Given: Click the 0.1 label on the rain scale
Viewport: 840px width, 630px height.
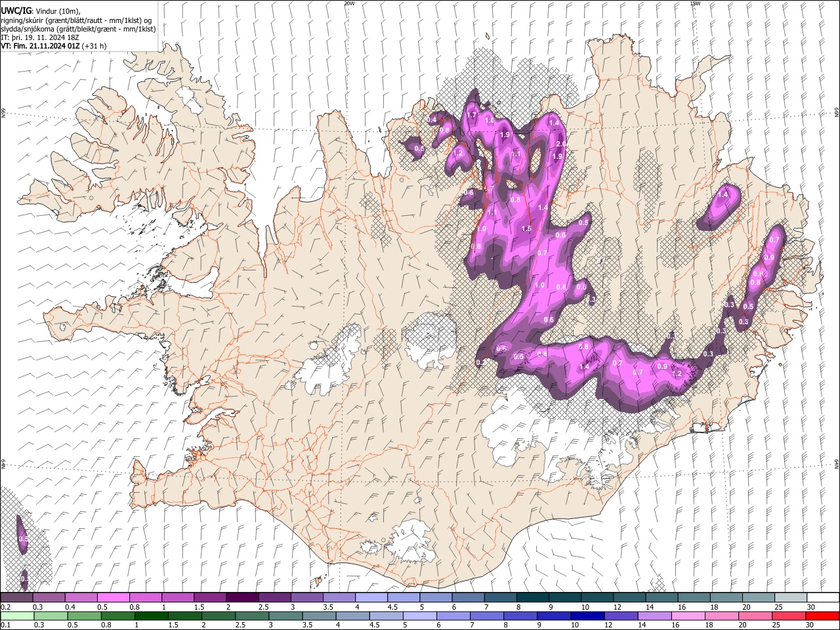Looking at the screenshot, I should 5,625.
